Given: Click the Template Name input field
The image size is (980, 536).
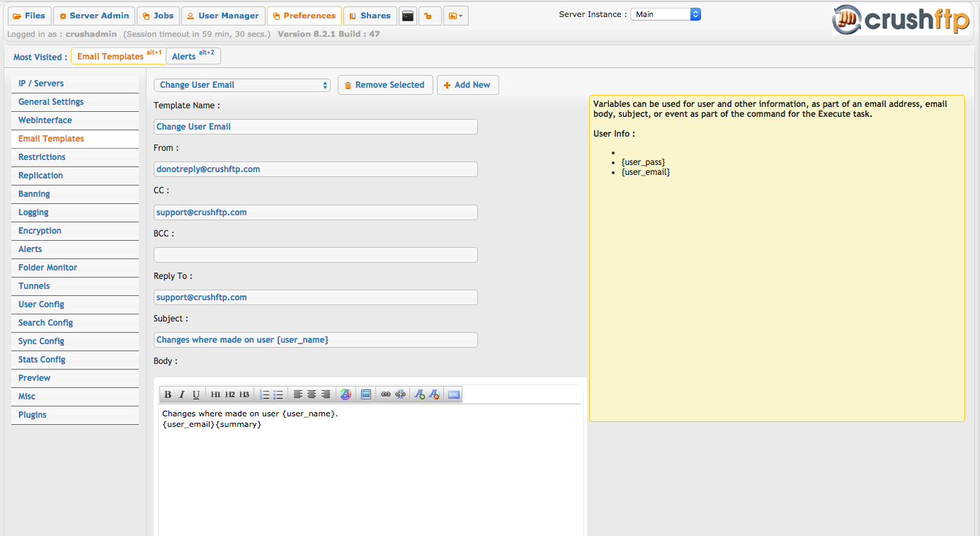Looking at the screenshot, I should pyautogui.click(x=316, y=127).
